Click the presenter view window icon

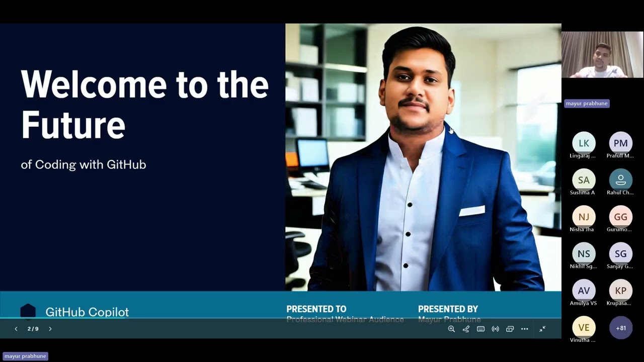[x=510, y=329]
